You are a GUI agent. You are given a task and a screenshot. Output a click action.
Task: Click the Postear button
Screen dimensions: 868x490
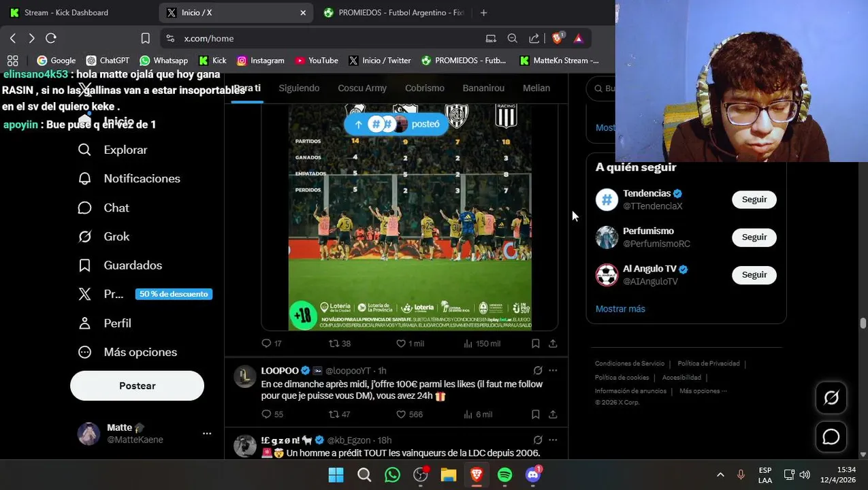click(x=137, y=386)
